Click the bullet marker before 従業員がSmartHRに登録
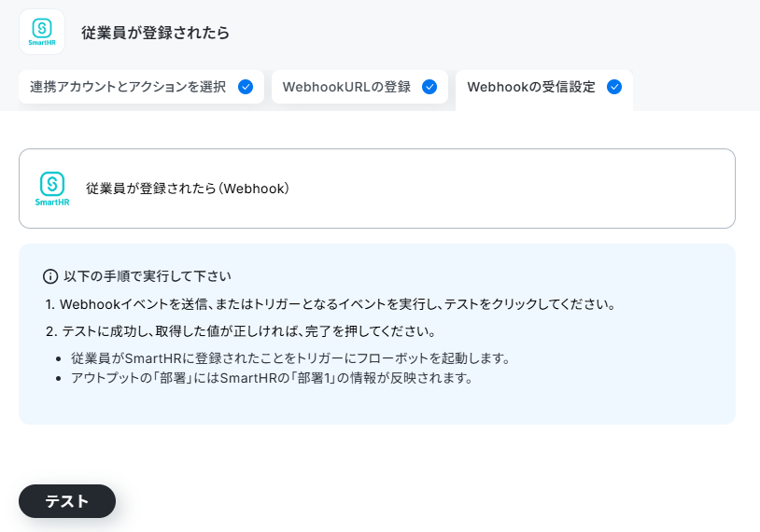The image size is (760, 532). coord(59,359)
